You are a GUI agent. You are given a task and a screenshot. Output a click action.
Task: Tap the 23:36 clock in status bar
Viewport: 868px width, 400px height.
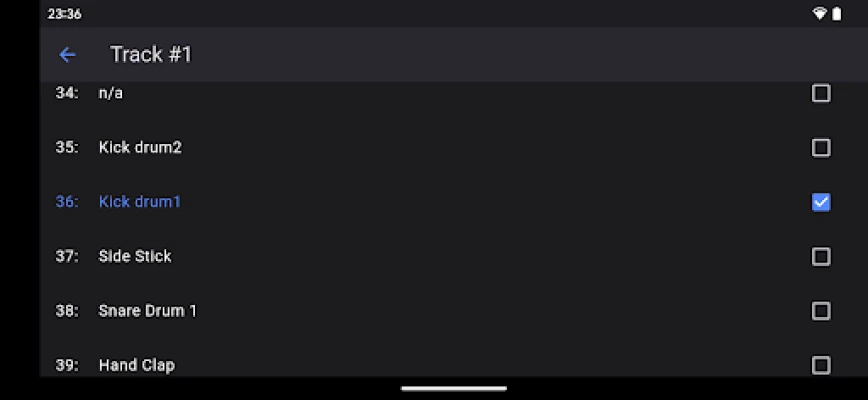[64, 14]
